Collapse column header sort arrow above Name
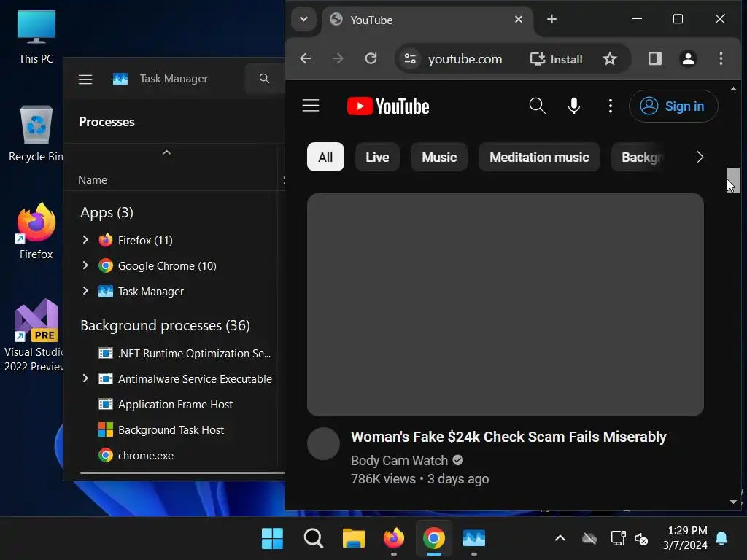The height and width of the screenshot is (560, 747). click(x=167, y=152)
